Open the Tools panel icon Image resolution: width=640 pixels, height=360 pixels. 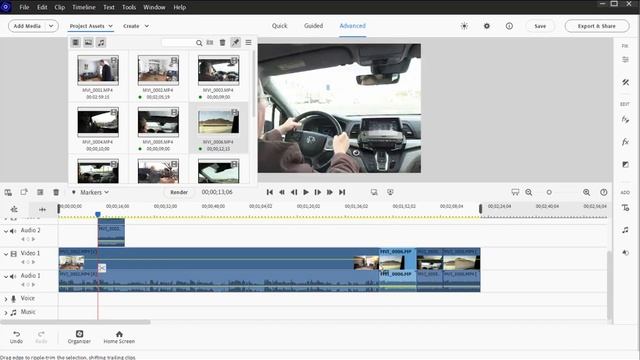click(x=625, y=82)
